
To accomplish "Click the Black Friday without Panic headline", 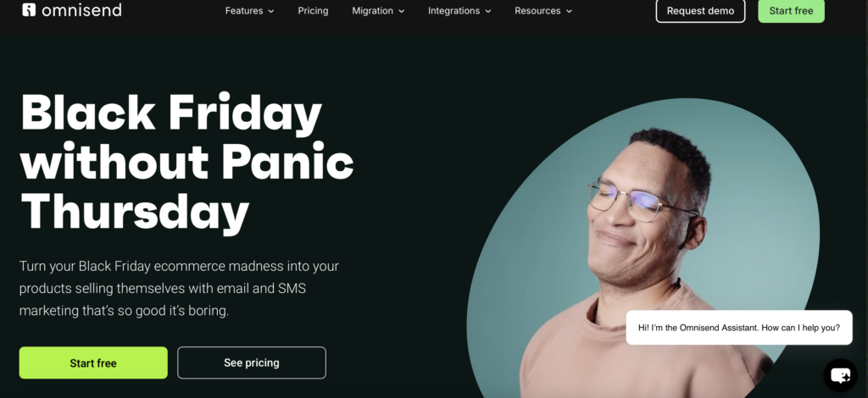I will pyautogui.click(x=186, y=162).
